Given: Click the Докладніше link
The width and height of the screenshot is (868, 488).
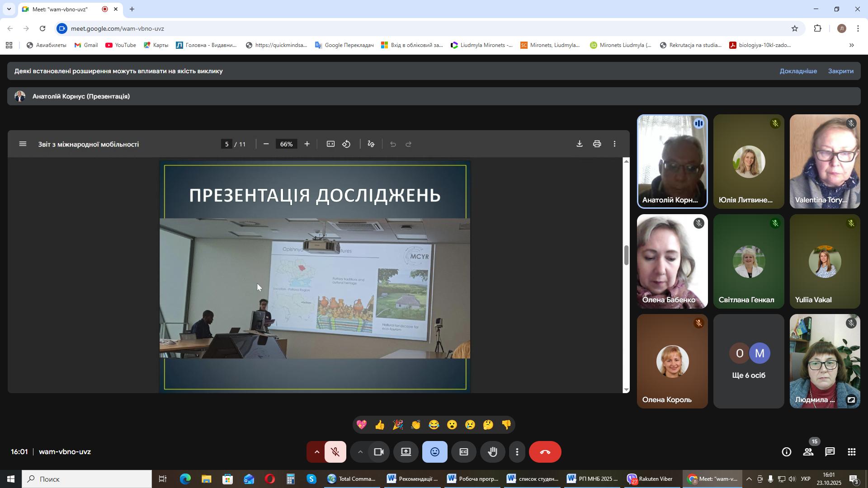Looking at the screenshot, I should [798, 71].
